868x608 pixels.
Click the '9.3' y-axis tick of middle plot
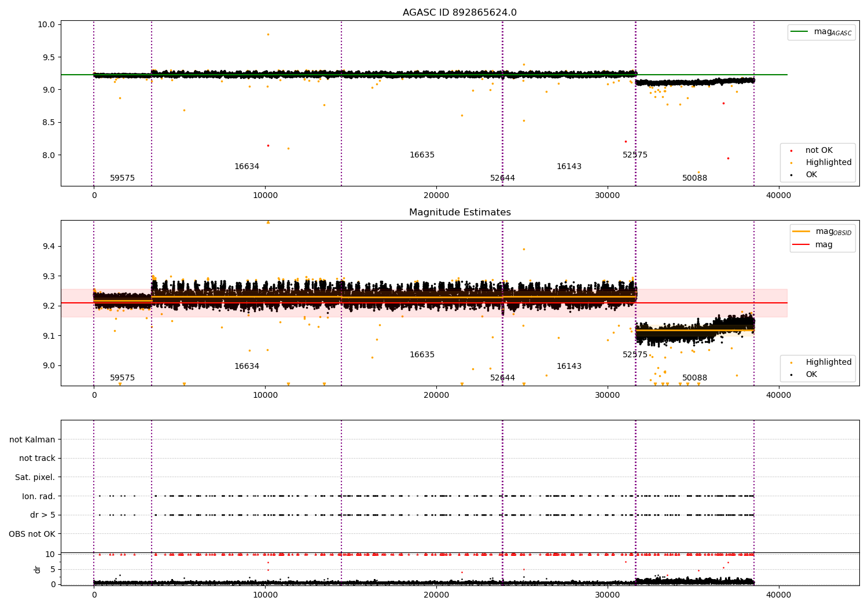[49, 276]
